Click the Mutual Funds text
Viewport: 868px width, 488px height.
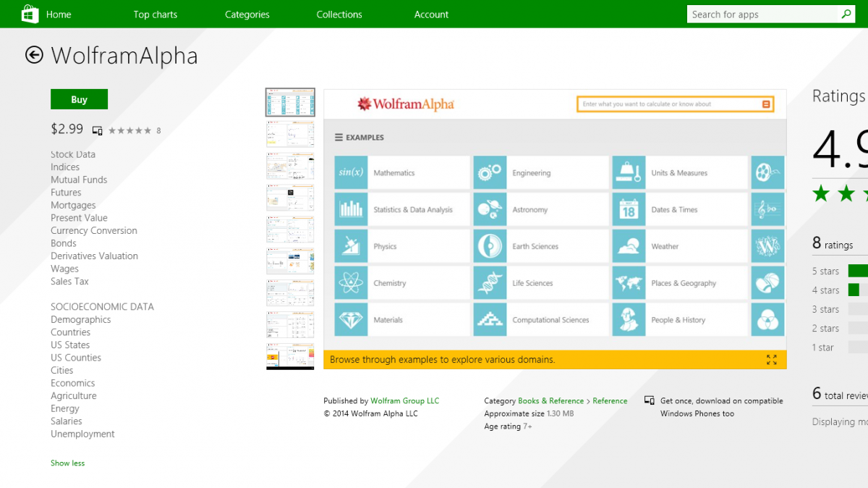79,180
